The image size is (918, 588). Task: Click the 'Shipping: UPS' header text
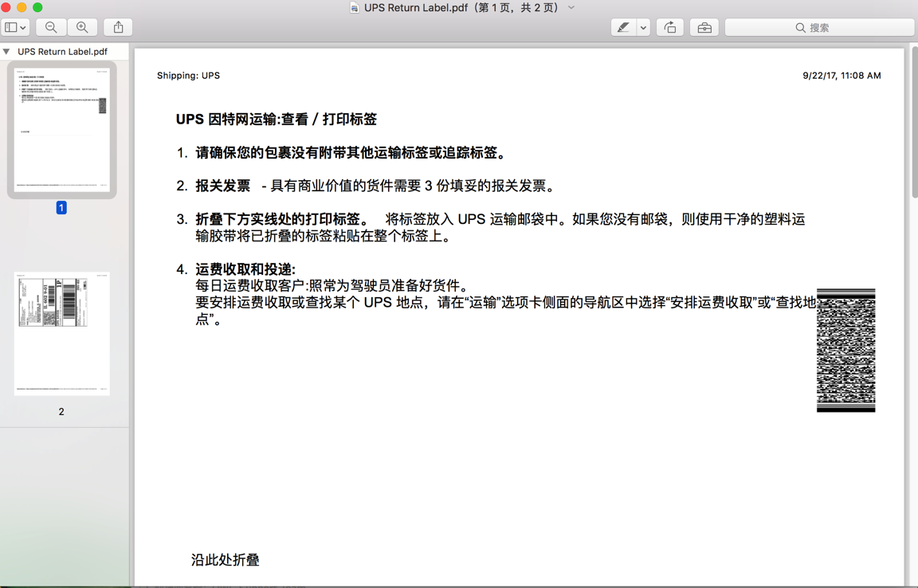tap(189, 76)
